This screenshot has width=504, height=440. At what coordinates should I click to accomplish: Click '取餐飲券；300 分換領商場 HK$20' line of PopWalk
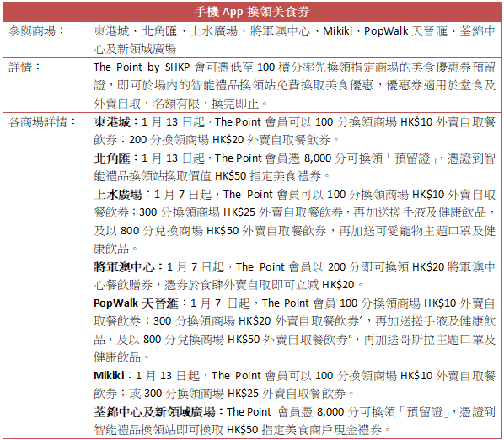[x=294, y=321]
